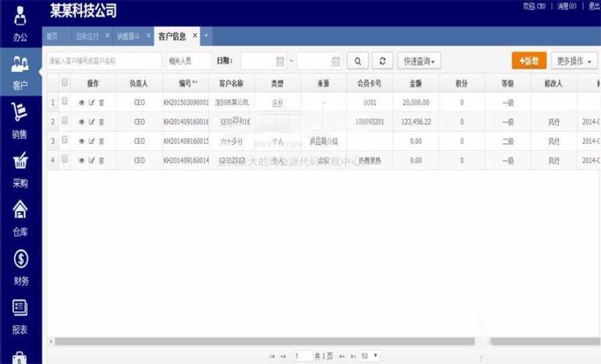Close the 销售漏斗 tab
The width and height of the screenshot is (601, 364).
coord(148,35)
